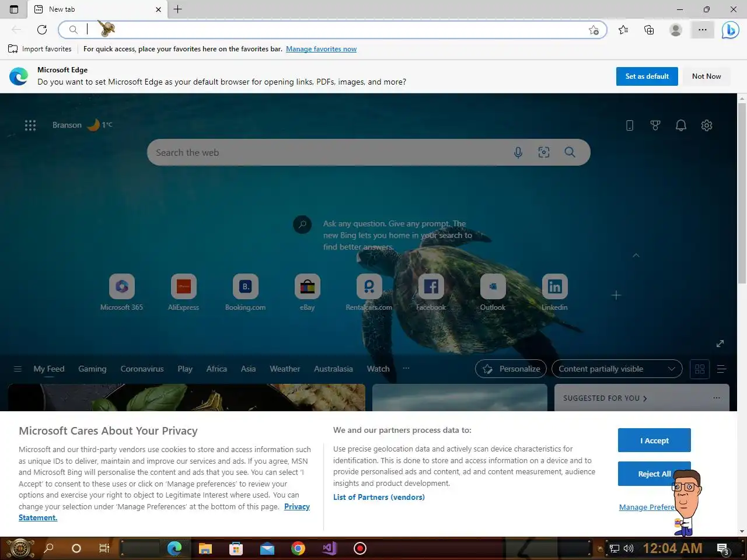Open Rentalcars.com quick link
This screenshot has width=747, height=560.
[369, 292]
